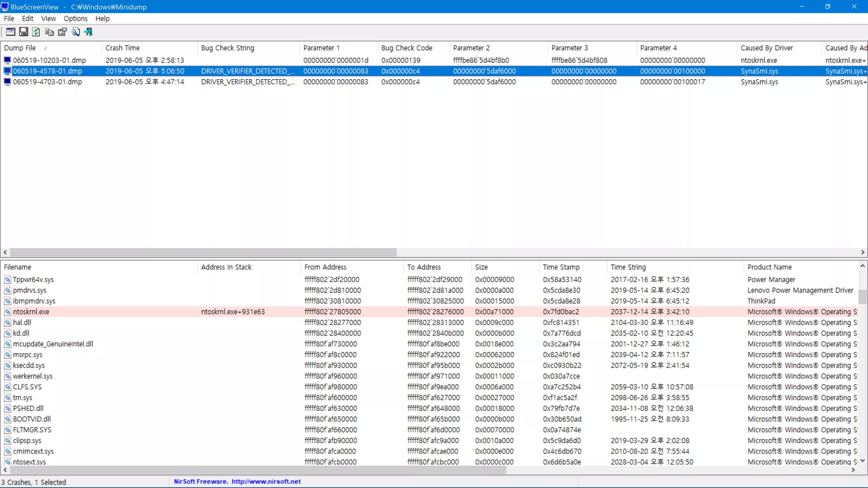Sort lower pane by Filename column header

tap(18, 267)
